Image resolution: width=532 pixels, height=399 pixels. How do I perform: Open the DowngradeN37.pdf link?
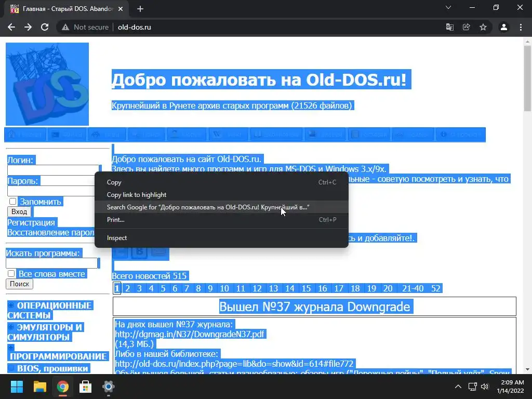pos(189,334)
